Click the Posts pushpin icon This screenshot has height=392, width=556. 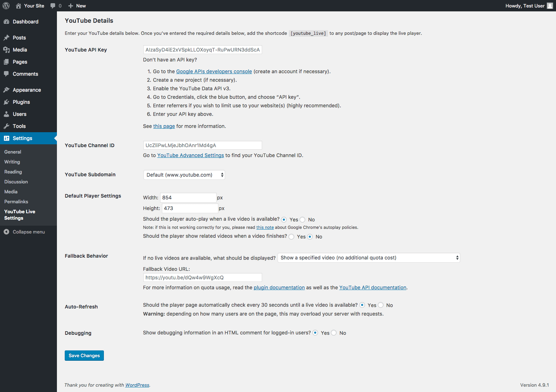tap(6, 38)
